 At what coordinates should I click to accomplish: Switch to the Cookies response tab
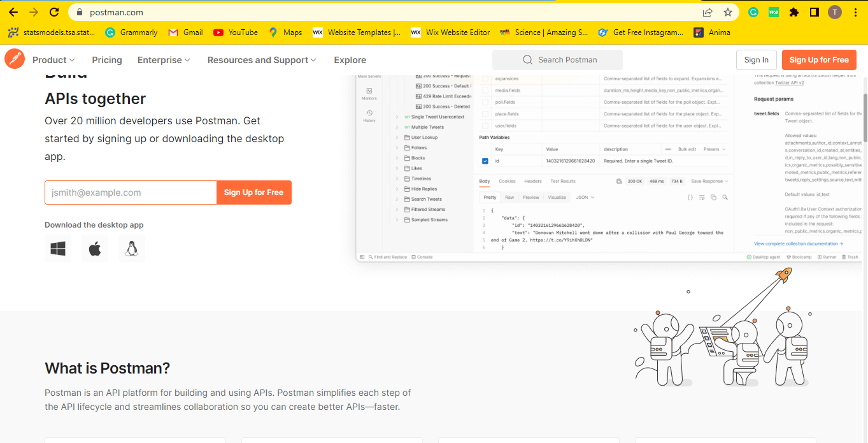click(x=507, y=181)
